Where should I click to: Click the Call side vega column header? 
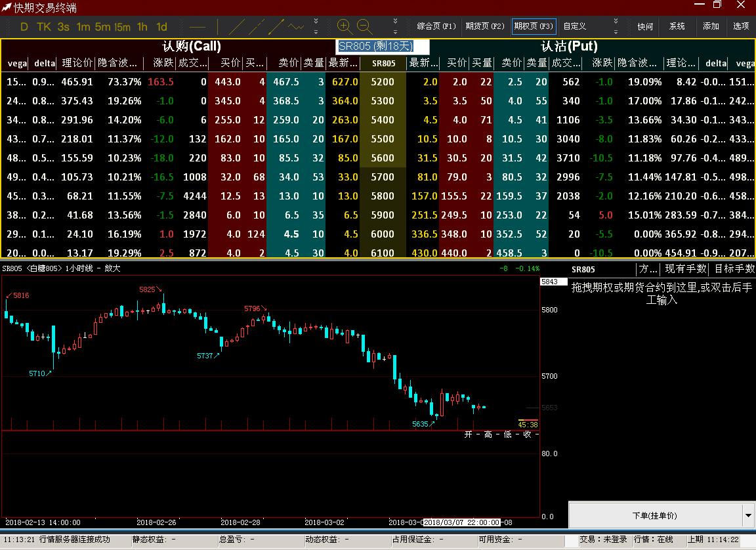[17, 63]
